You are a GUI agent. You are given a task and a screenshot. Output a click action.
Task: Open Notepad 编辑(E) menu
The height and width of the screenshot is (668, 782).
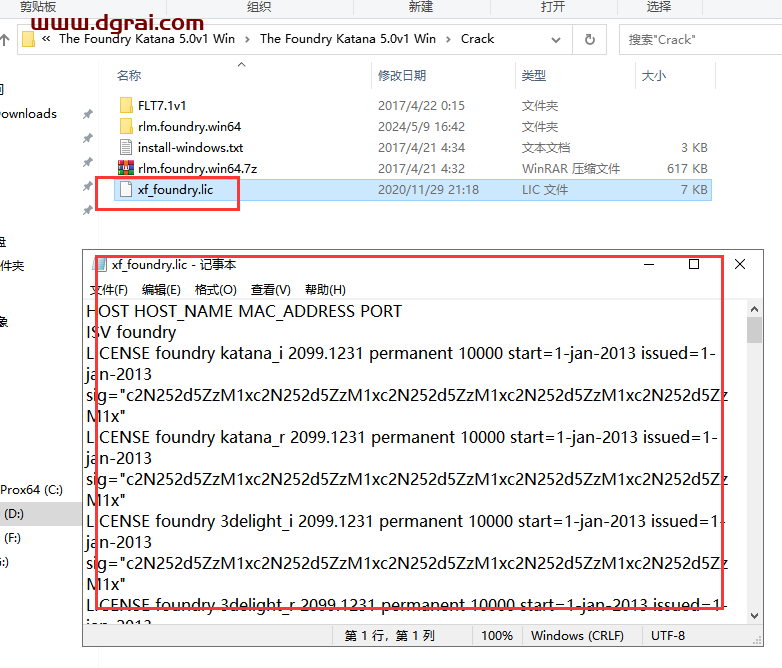point(161,290)
